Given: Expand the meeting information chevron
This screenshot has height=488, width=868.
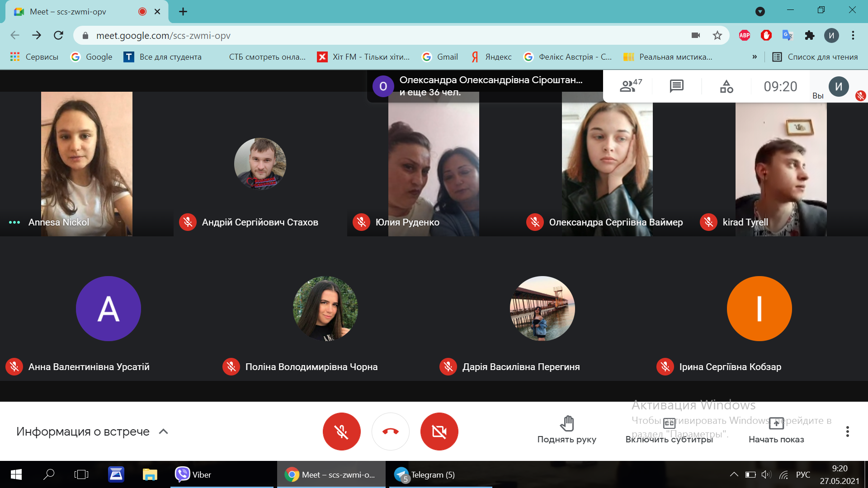Looking at the screenshot, I should (164, 432).
